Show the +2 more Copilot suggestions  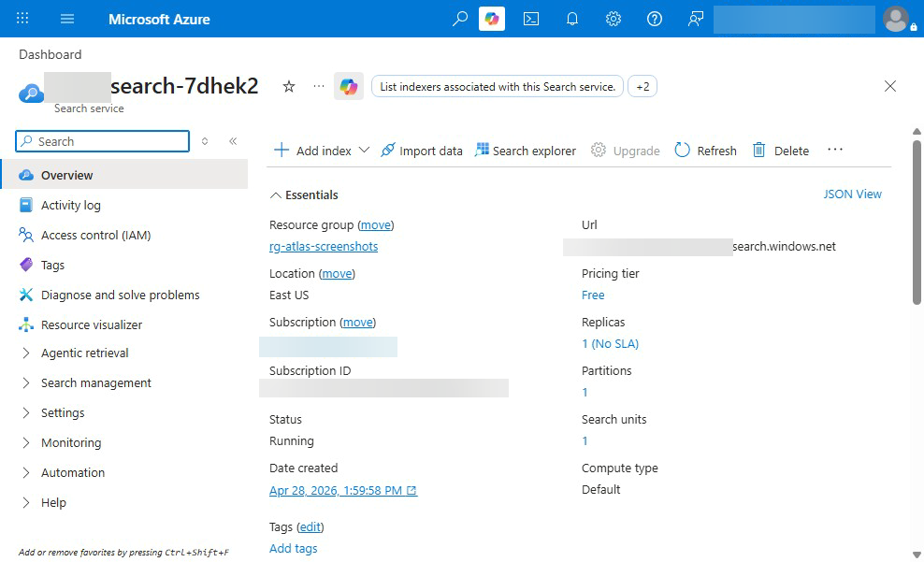click(x=642, y=87)
